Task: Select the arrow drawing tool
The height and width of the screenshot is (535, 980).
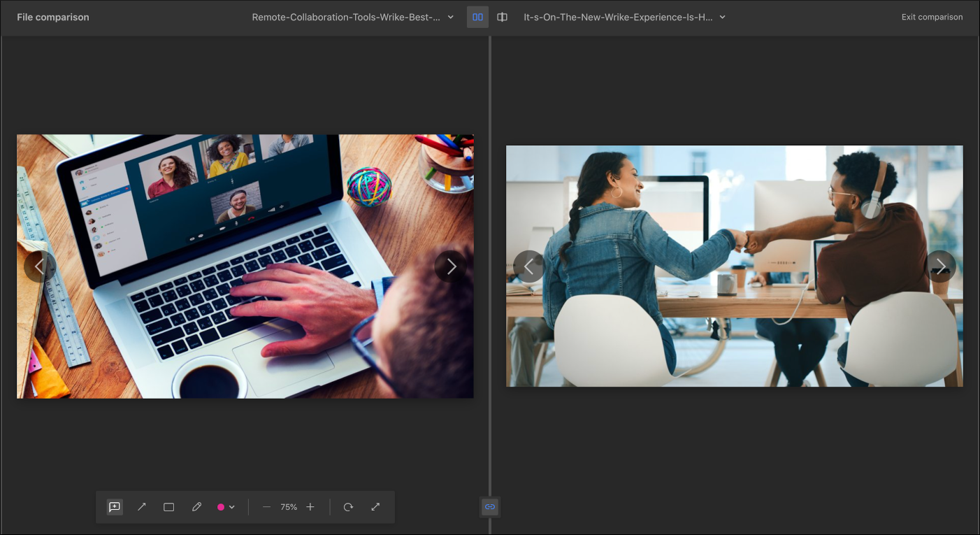Action: tap(142, 507)
